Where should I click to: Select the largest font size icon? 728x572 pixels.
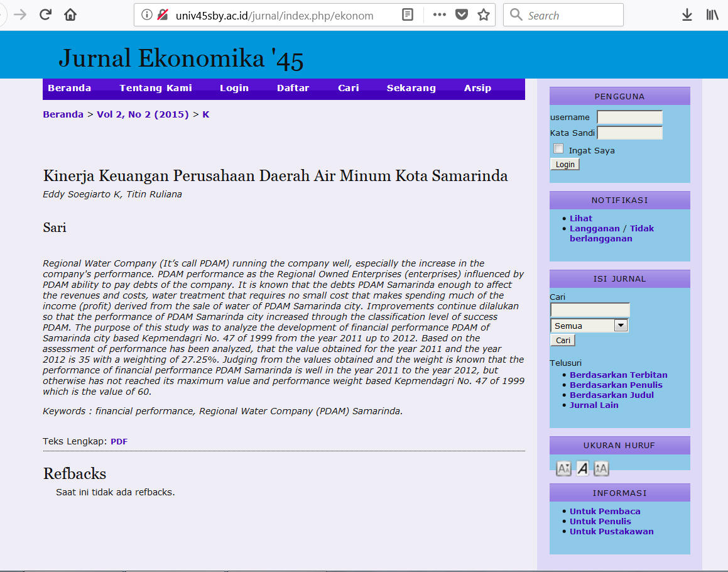[601, 468]
